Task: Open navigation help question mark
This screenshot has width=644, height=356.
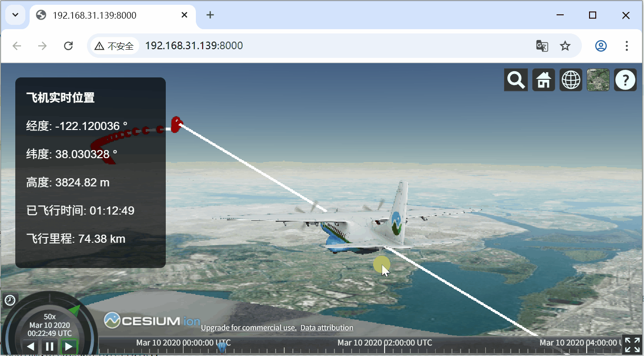Action: point(625,80)
